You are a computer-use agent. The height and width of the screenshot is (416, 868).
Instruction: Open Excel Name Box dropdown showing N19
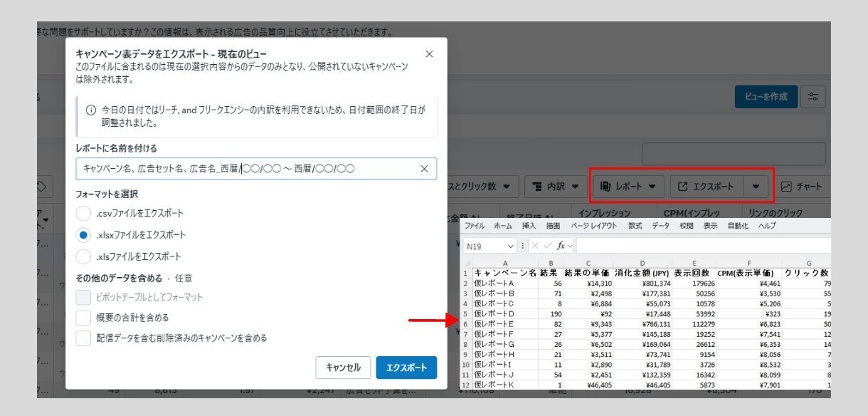pos(512,246)
